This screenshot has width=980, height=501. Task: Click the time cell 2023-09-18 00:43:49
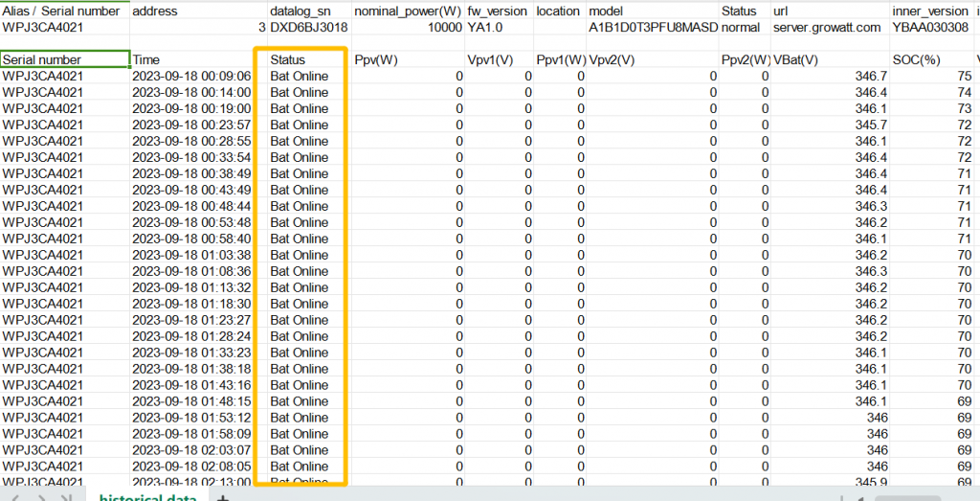pos(198,190)
